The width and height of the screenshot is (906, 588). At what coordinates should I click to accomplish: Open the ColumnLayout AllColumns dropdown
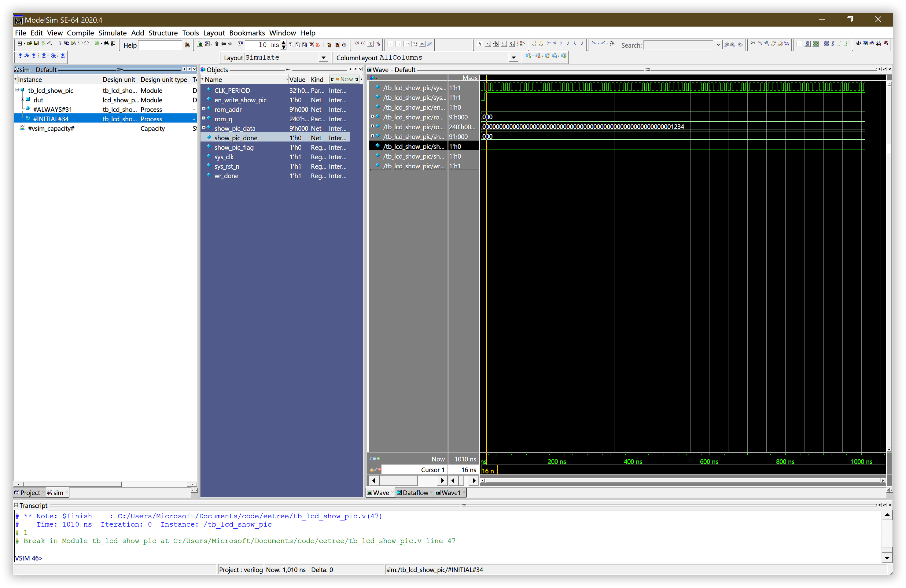(x=513, y=57)
